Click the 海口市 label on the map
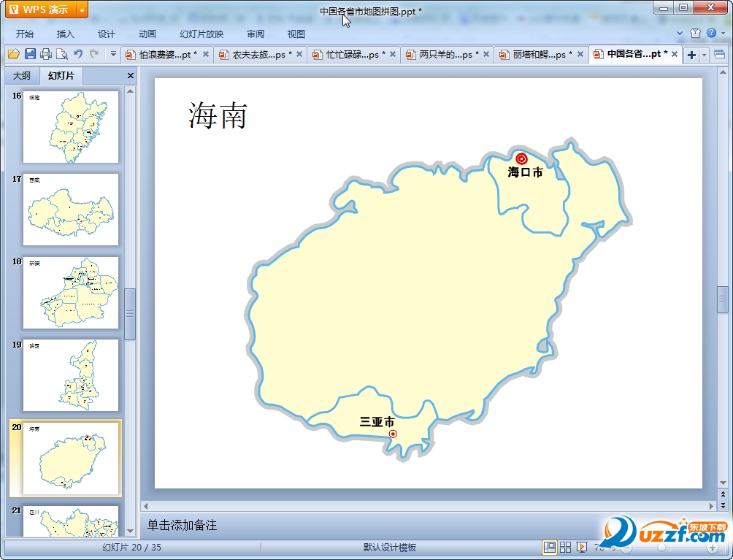The width and height of the screenshot is (733, 560). coord(525,172)
